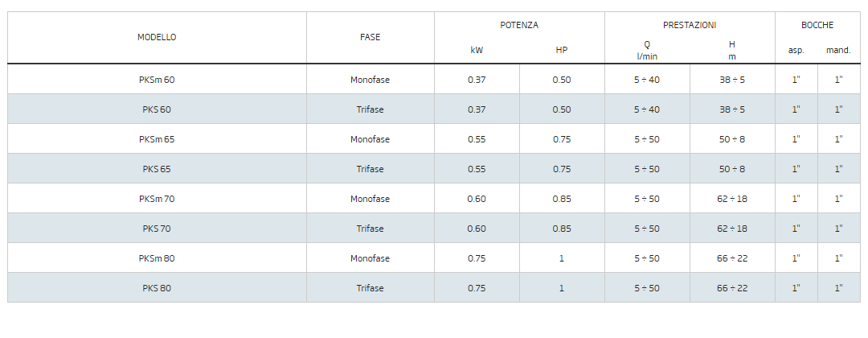Image resolution: width=868 pixels, height=338 pixels.
Task: Click the Monofase cell in PKSm 65 row
Action: click(x=370, y=139)
